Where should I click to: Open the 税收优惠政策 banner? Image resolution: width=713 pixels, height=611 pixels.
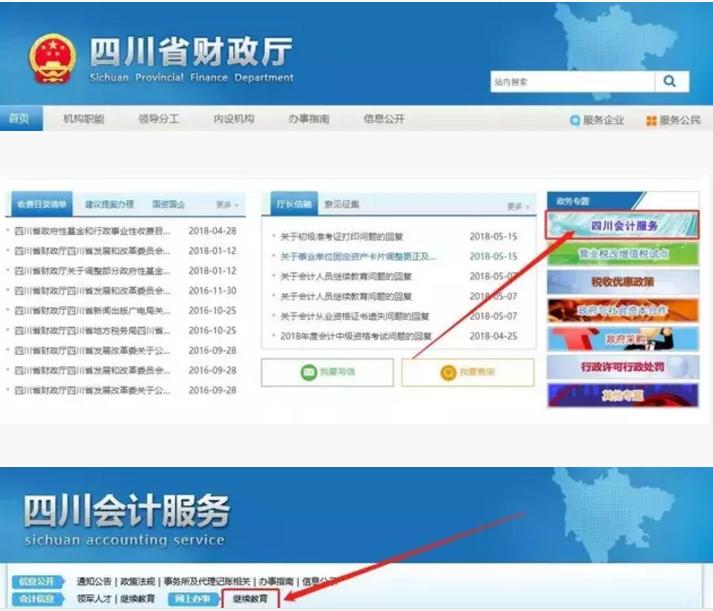coord(622,283)
